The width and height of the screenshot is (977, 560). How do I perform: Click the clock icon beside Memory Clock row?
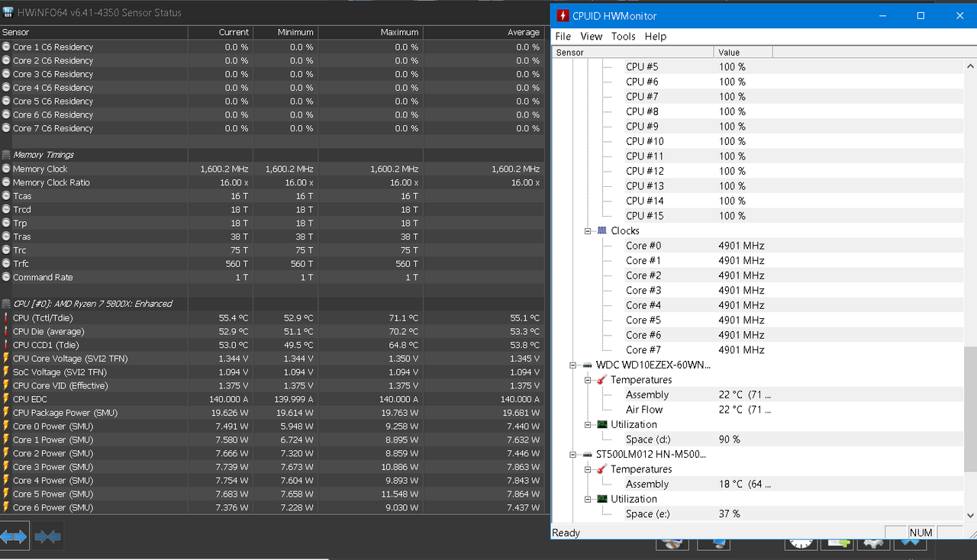tap(6, 169)
